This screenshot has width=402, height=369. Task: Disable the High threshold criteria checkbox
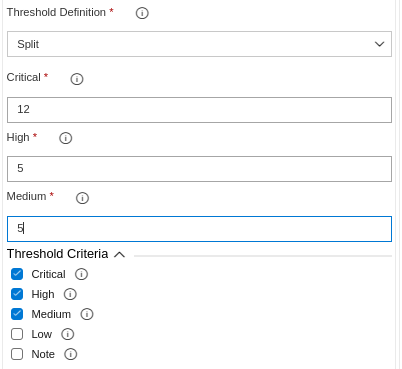point(17,294)
